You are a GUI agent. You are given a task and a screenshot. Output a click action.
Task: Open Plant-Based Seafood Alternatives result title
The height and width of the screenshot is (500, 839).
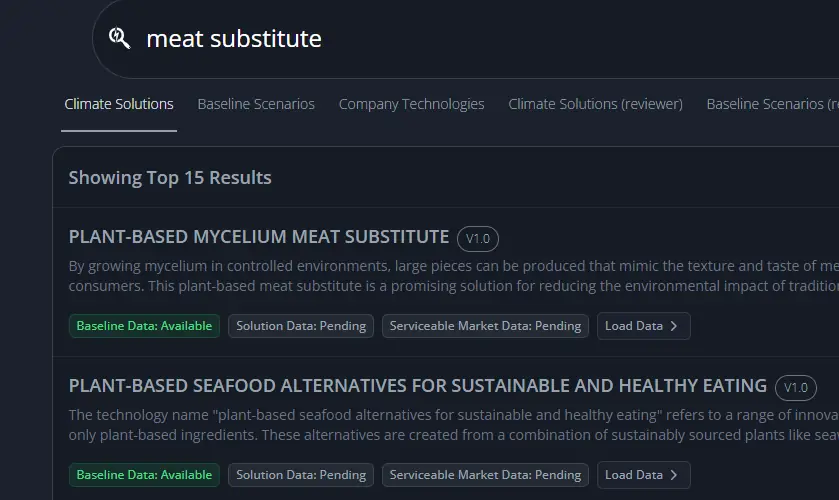point(418,386)
